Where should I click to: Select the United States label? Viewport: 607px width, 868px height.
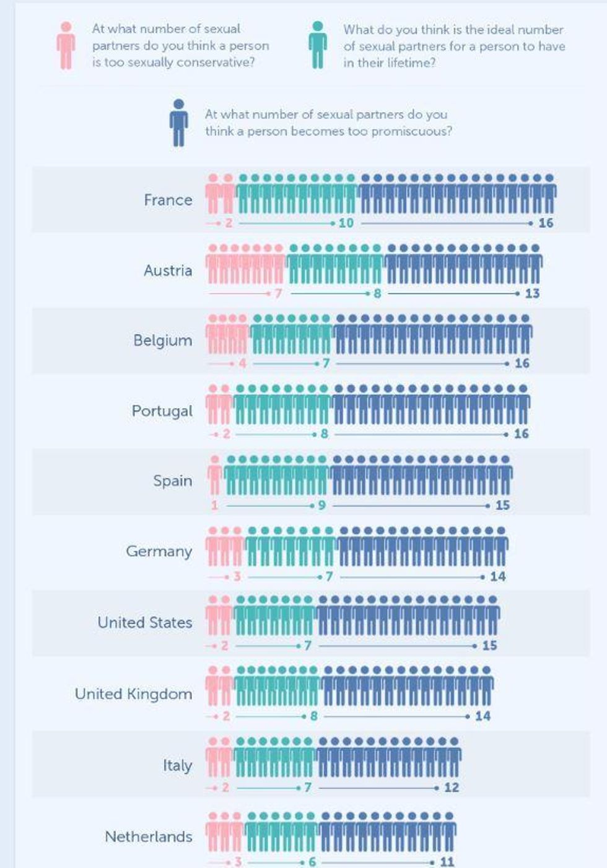click(x=145, y=622)
